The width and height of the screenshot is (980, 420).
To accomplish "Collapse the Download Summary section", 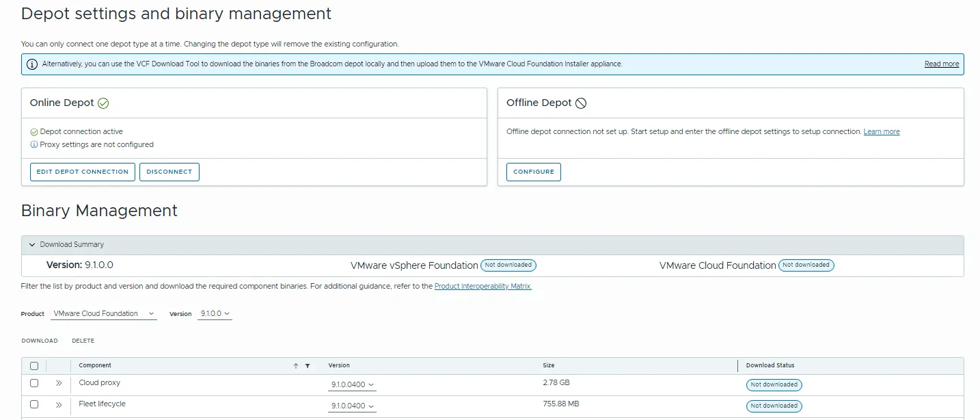I will click(32, 245).
